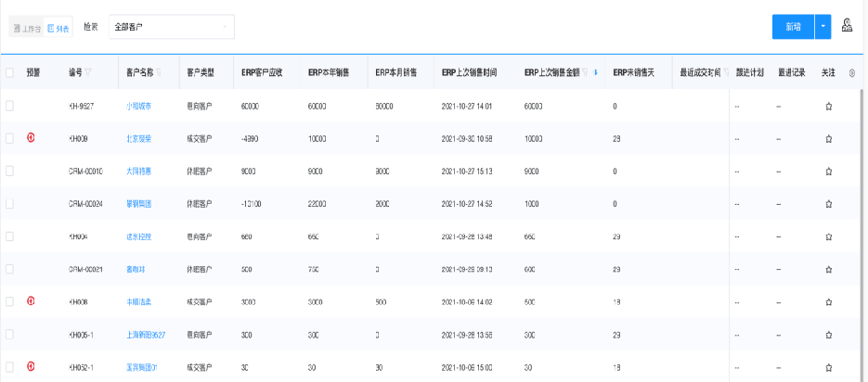
Task: Switch to the 列表 view tab
Action: click(58, 29)
